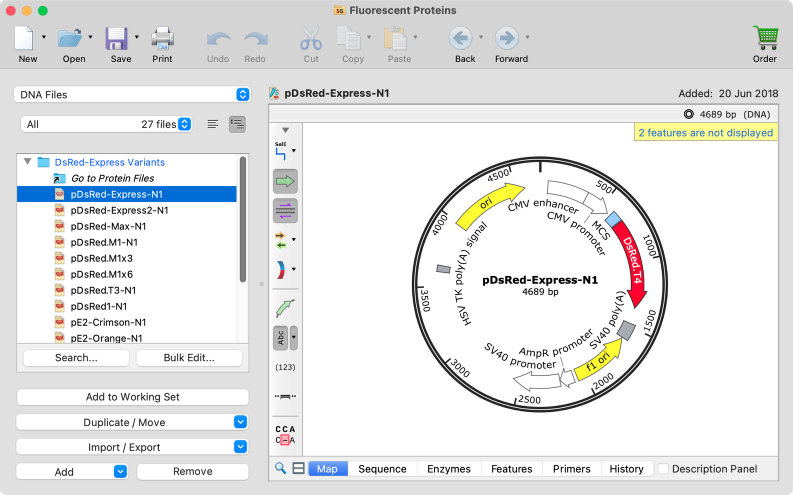This screenshot has width=793, height=495.
Task: Switch to detailed list view icon
Action: 237,124
